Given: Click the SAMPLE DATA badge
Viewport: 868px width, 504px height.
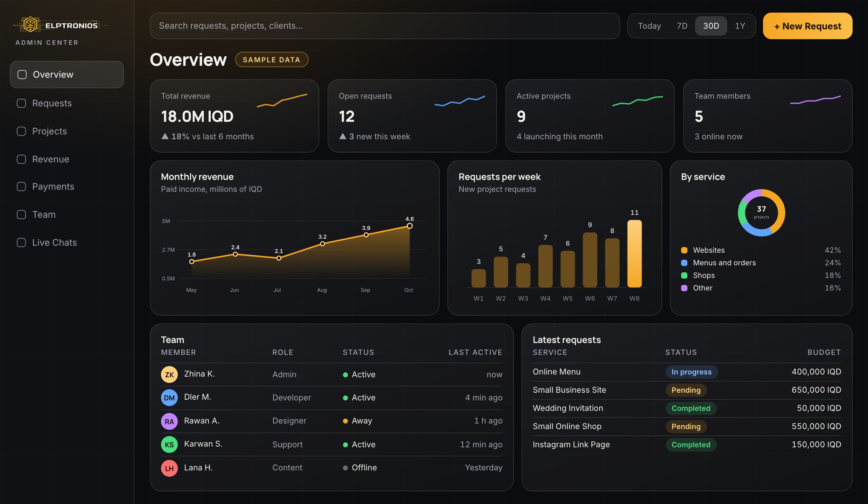Looking at the screenshot, I should 272,59.
